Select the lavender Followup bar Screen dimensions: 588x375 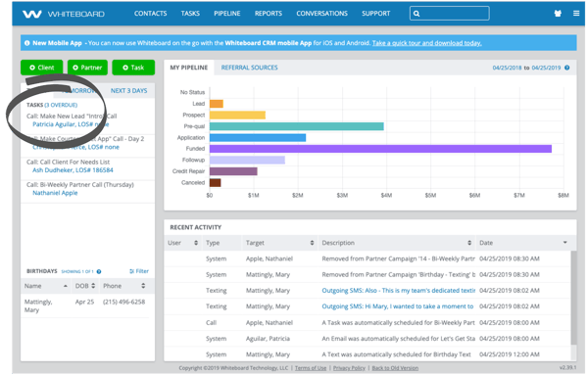[247, 160]
